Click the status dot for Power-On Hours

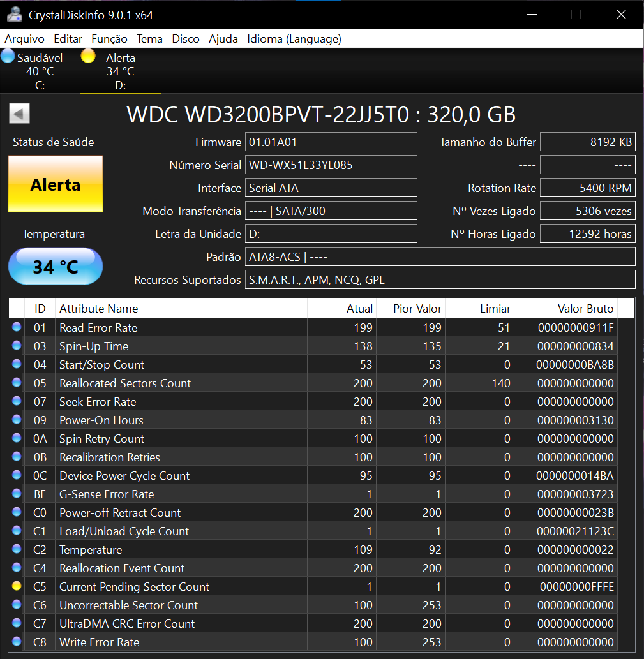click(x=17, y=419)
